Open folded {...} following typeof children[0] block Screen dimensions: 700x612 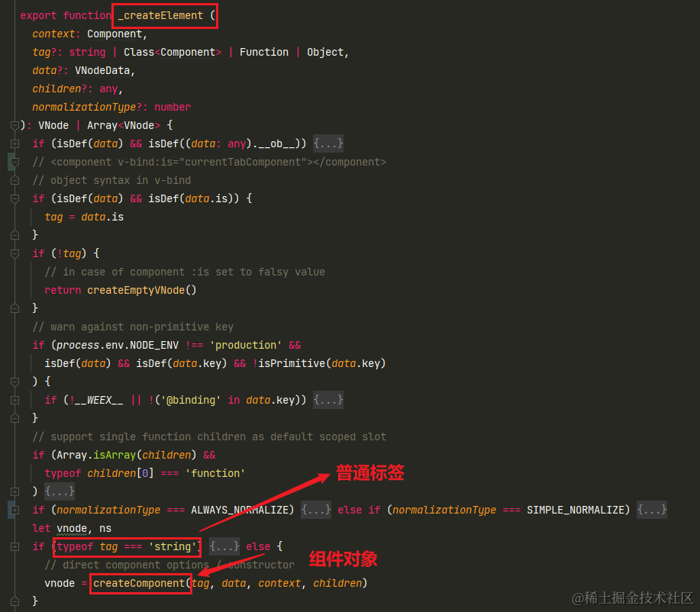pyautogui.click(x=60, y=491)
